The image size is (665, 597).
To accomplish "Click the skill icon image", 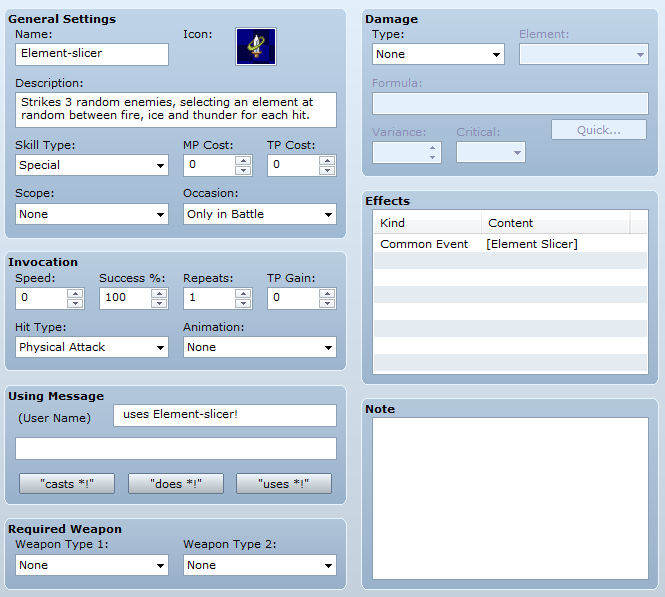I will [x=256, y=47].
